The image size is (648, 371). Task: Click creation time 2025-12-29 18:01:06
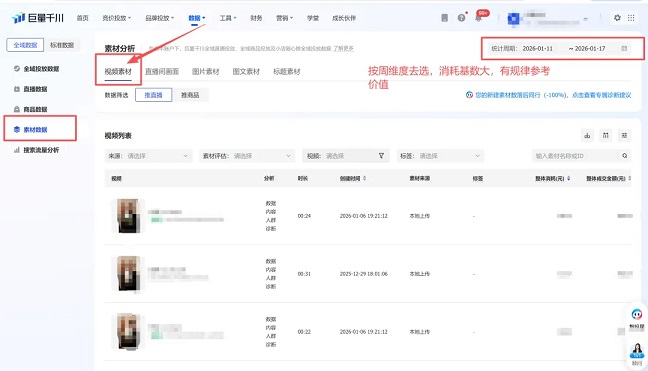click(364, 274)
